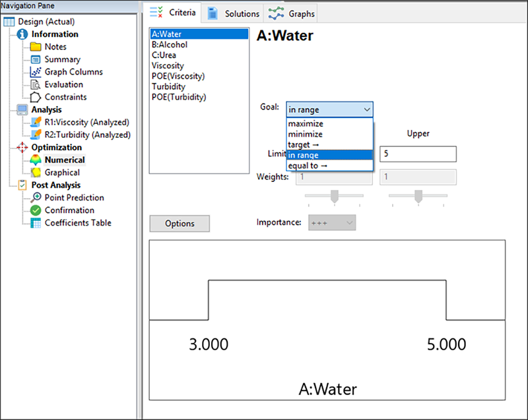528x420 pixels.
Task: Click the Constraints pentagon icon
Action: [x=36, y=97]
